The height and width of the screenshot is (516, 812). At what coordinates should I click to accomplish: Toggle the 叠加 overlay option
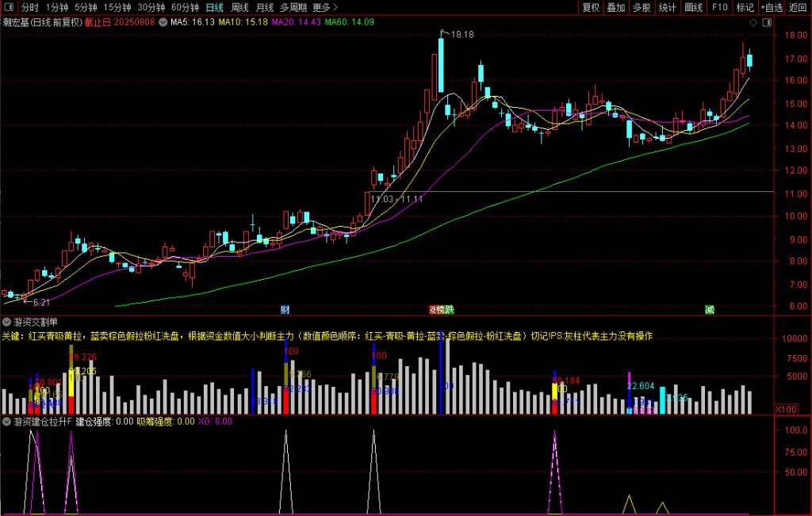(615, 7)
